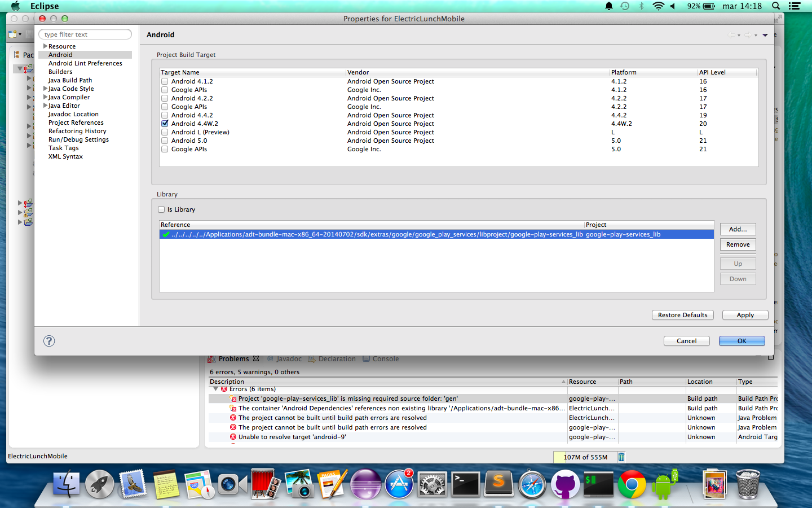Open Photo Booth in the dock
The height and width of the screenshot is (508, 812).
(x=266, y=484)
